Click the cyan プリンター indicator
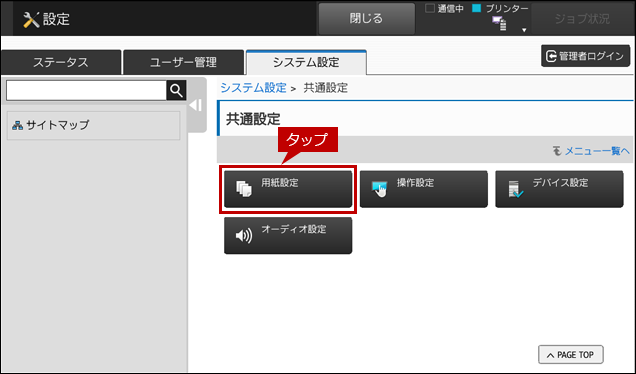This screenshot has height=374, width=636. point(477,8)
